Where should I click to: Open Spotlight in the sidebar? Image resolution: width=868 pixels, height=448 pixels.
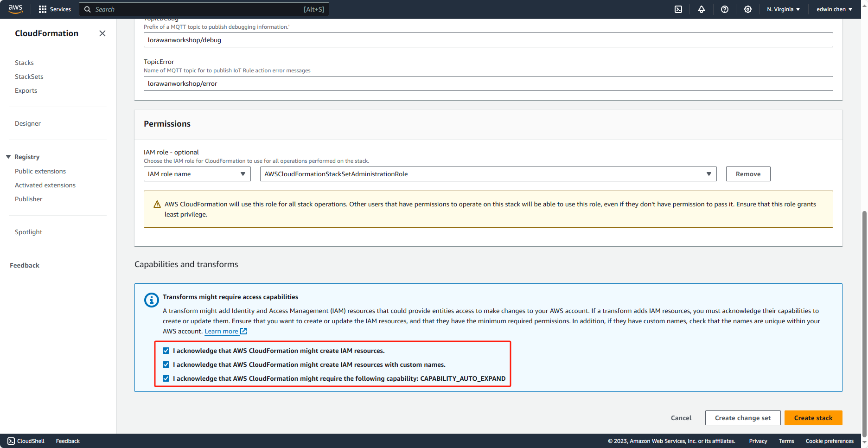[x=28, y=232]
